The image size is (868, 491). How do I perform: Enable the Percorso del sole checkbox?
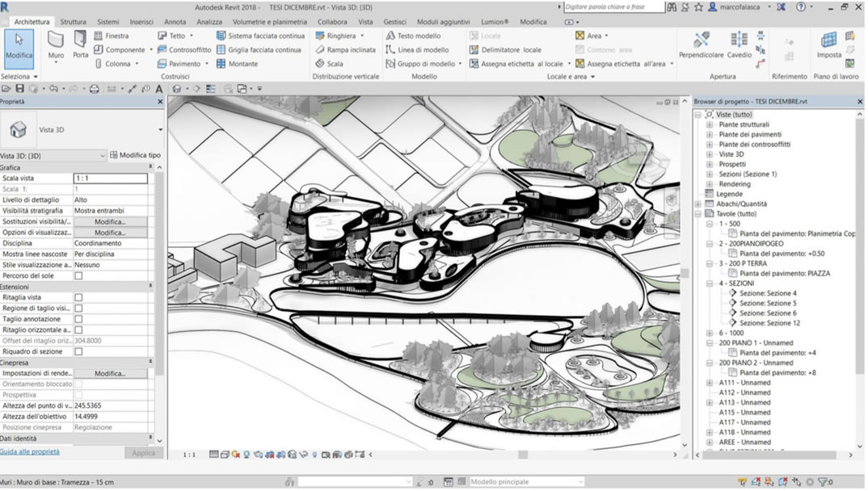78,275
